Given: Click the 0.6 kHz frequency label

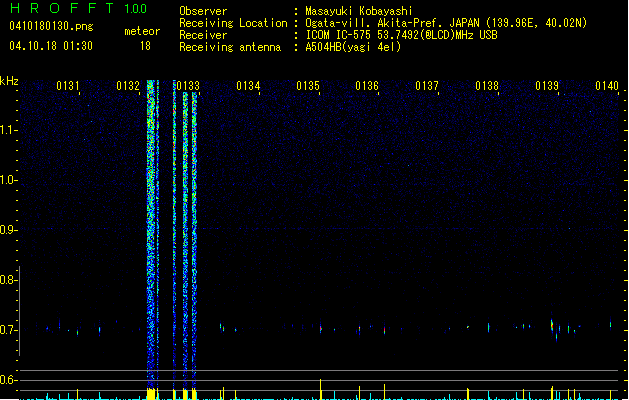Looking at the screenshot, I should tap(8, 380).
